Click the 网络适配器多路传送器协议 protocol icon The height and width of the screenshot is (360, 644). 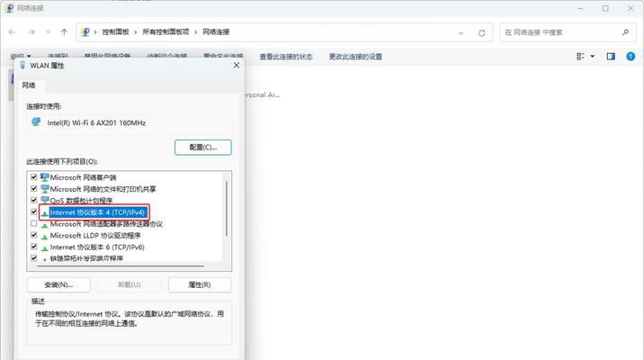click(44, 225)
